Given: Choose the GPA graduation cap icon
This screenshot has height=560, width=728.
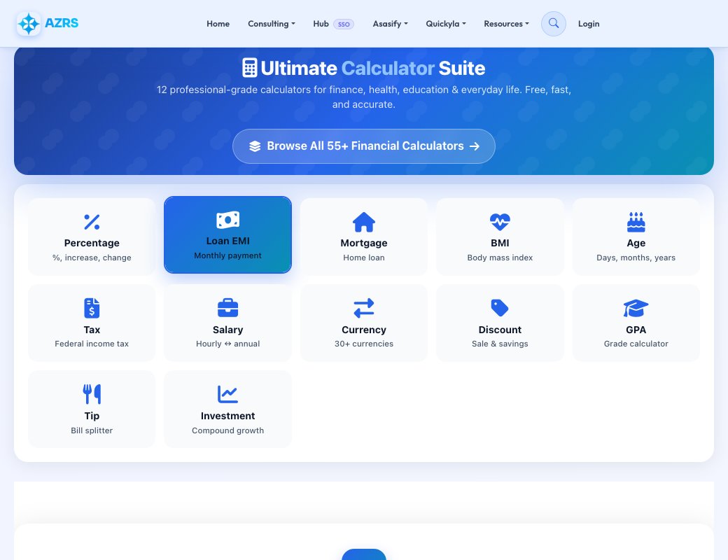Looking at the screenshot, I should click(636, 308).
